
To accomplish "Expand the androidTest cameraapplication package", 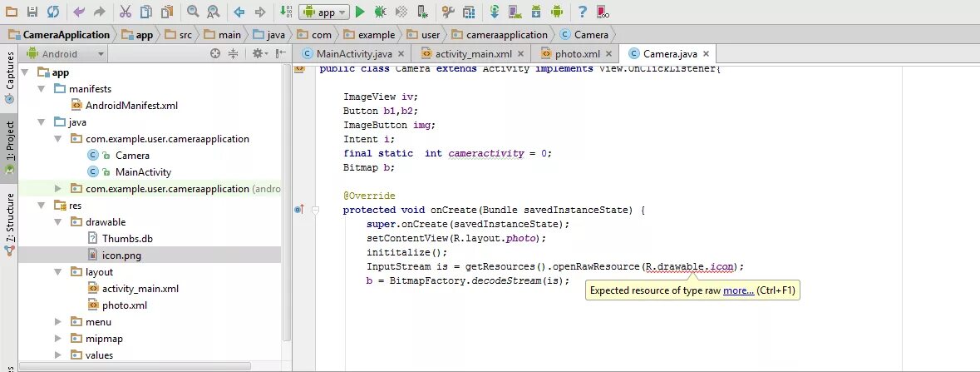I will tap(58, 189).
